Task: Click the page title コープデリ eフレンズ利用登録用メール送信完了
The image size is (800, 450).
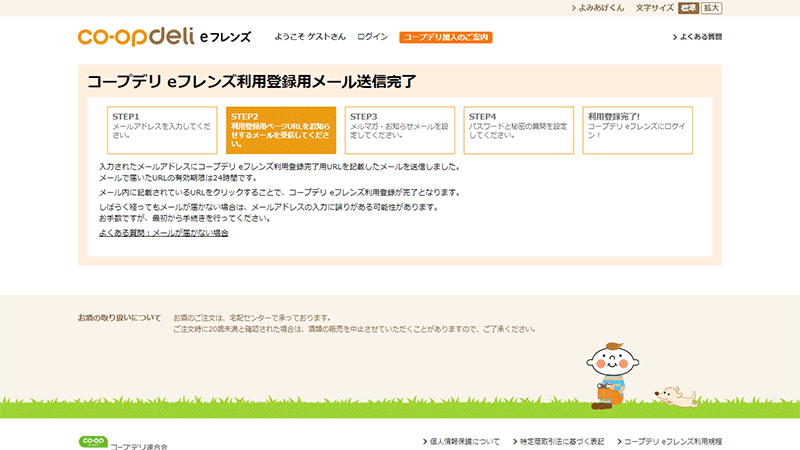Action: [252, 82]
